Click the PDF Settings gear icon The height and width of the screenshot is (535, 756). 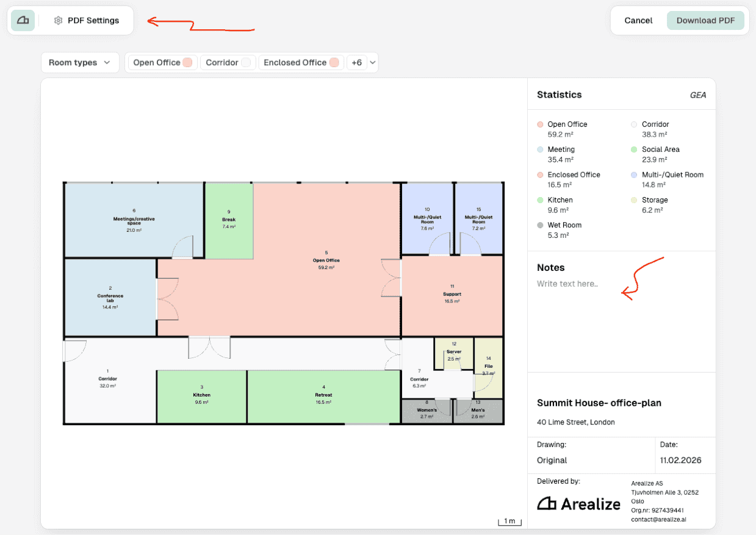[x=58, y=21]
